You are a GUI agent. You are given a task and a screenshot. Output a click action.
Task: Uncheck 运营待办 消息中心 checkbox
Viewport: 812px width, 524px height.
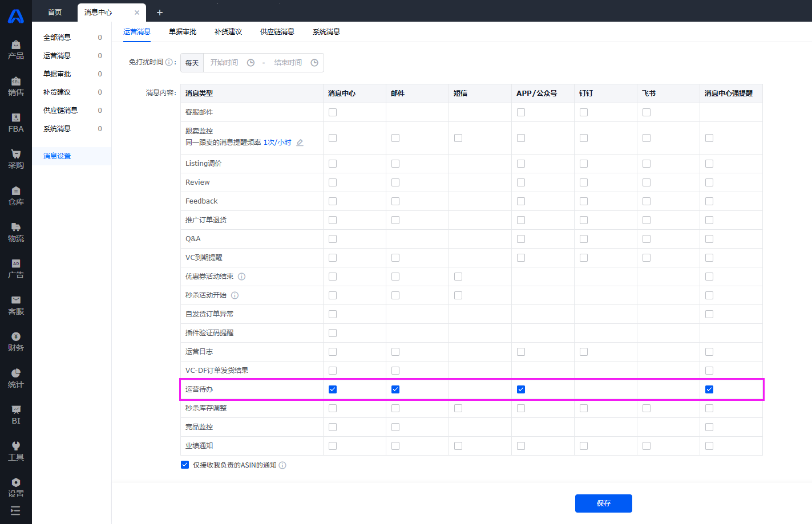tap(333, 389)
